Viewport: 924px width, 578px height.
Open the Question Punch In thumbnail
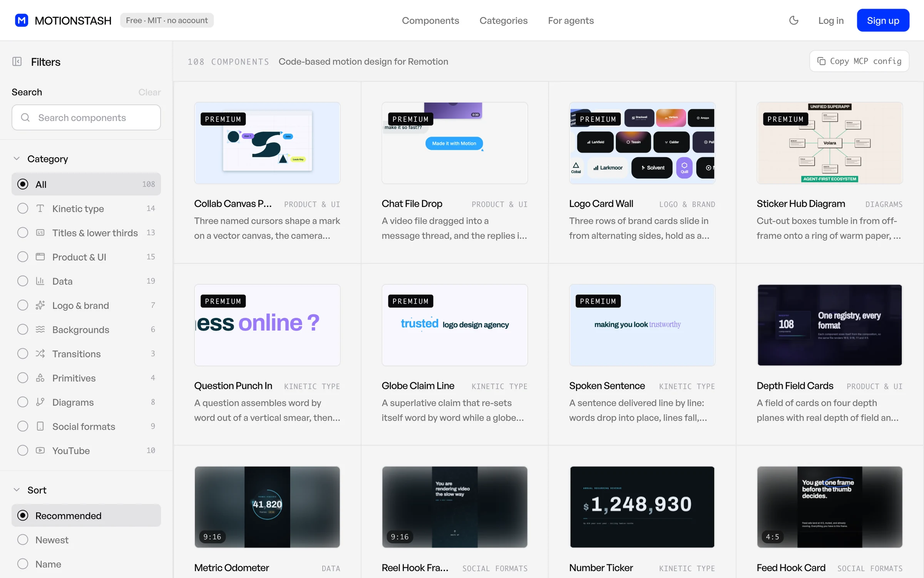click(x=267, y=325)
